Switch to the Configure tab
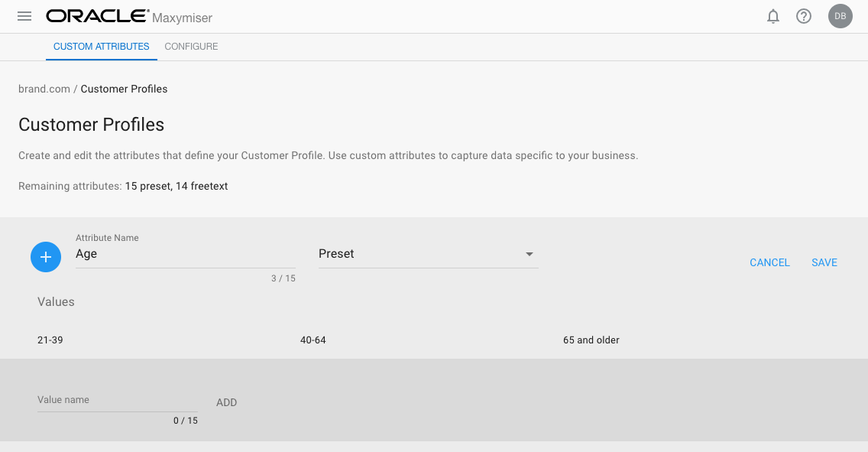This screenshot has width=868, height=452. 191,47
